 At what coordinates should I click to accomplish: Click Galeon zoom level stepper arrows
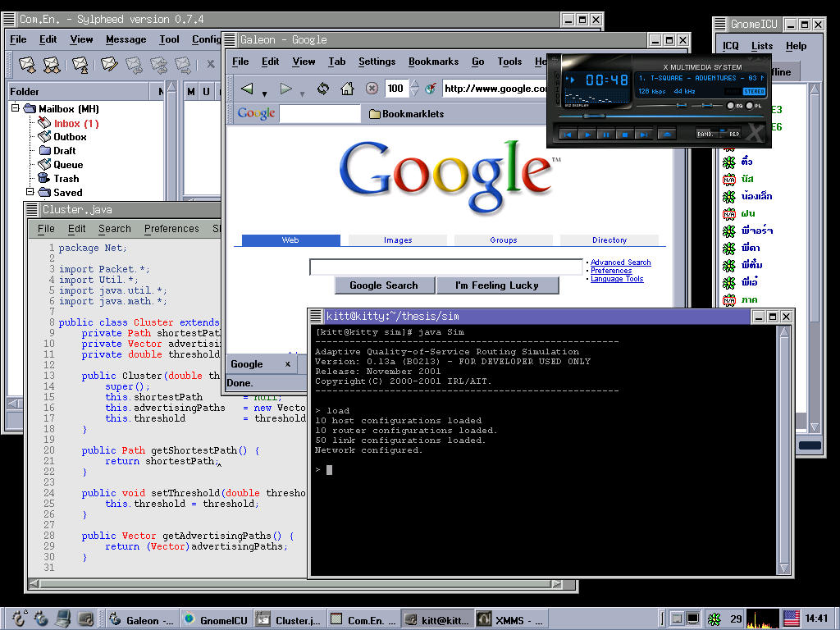point(414,89)
